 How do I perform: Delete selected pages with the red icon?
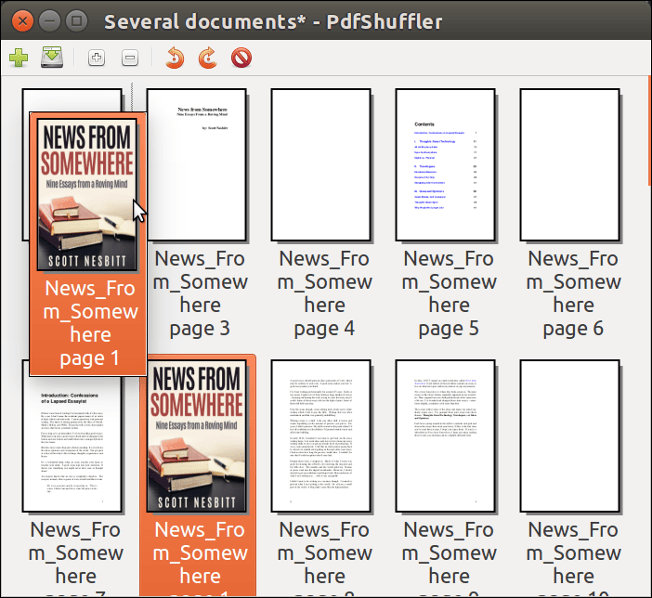pyautogui.click(x=241, y=59)
